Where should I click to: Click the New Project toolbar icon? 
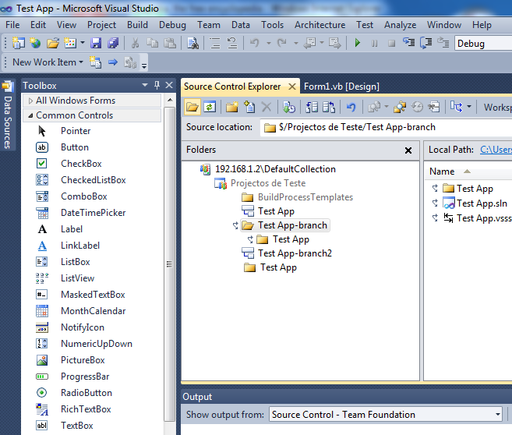pos(19,43)
